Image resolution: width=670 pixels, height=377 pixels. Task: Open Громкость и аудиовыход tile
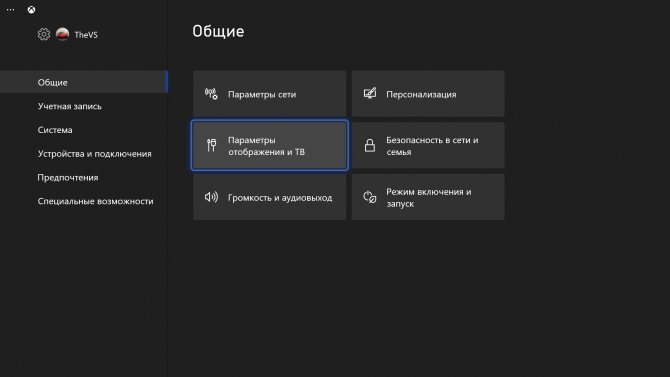pyautogui.click(x=270, y=197)
